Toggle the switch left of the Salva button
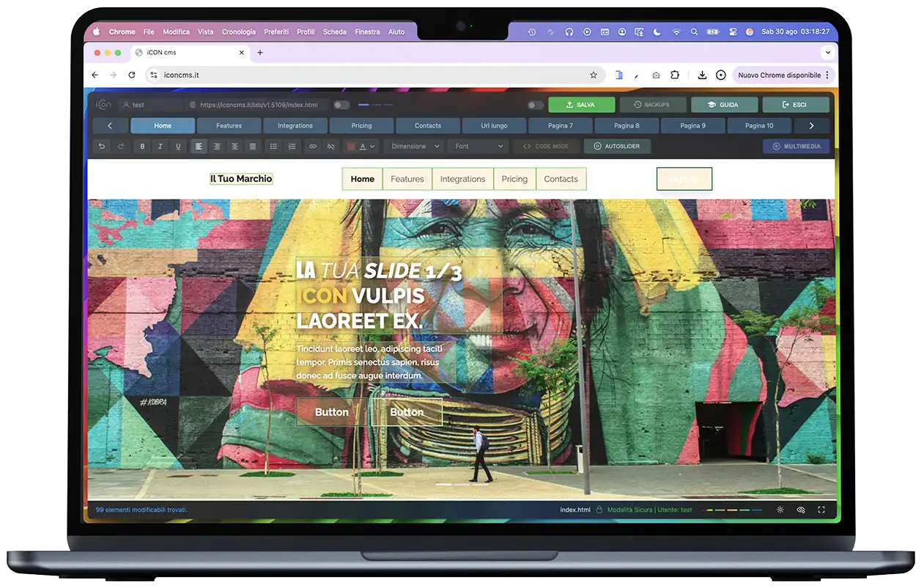924x588 pixels. (536, 105)
